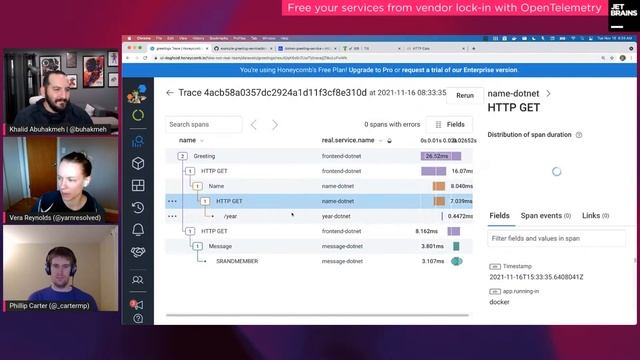Click the year-dotnet service name cell
This screenshot has height=360, width=640.
[336, 216]
